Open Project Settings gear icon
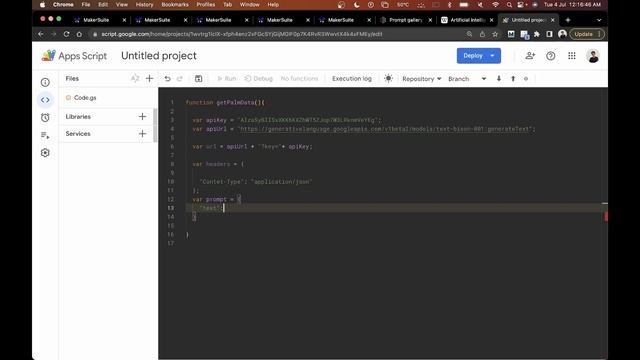 pos(45,153)
